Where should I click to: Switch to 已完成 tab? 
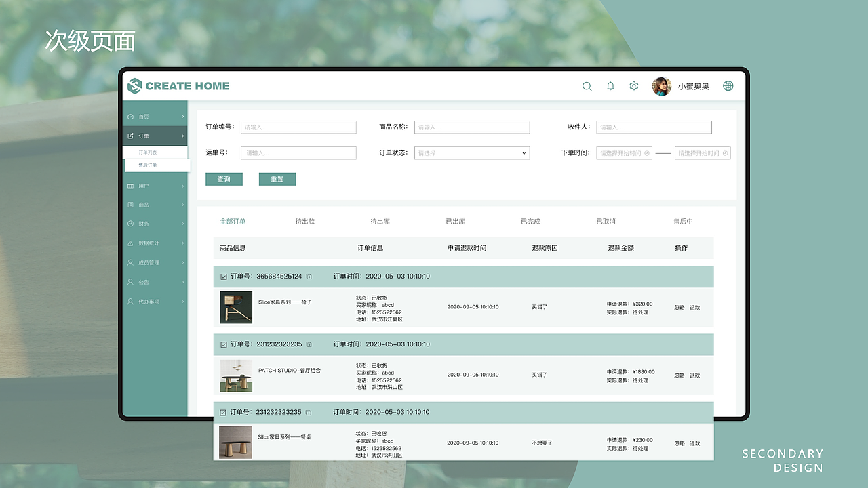[x=530, y=222]
